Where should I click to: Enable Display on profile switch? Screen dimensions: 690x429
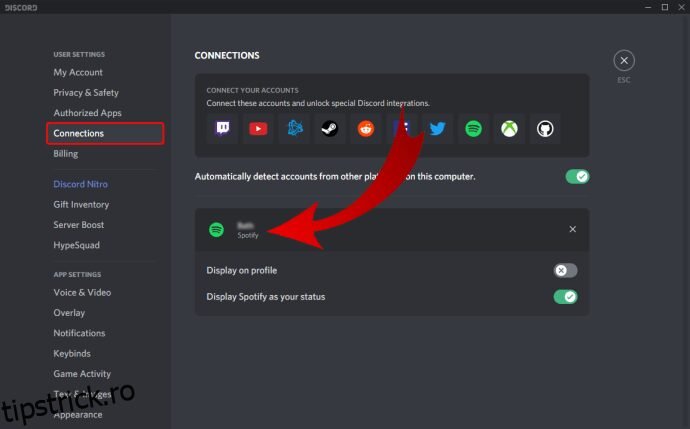[565, 270]
